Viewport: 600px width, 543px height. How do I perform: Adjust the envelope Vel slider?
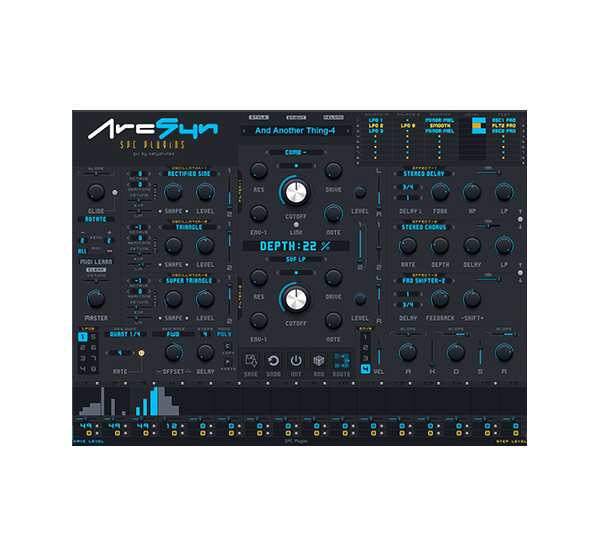[x=379, y=352]
